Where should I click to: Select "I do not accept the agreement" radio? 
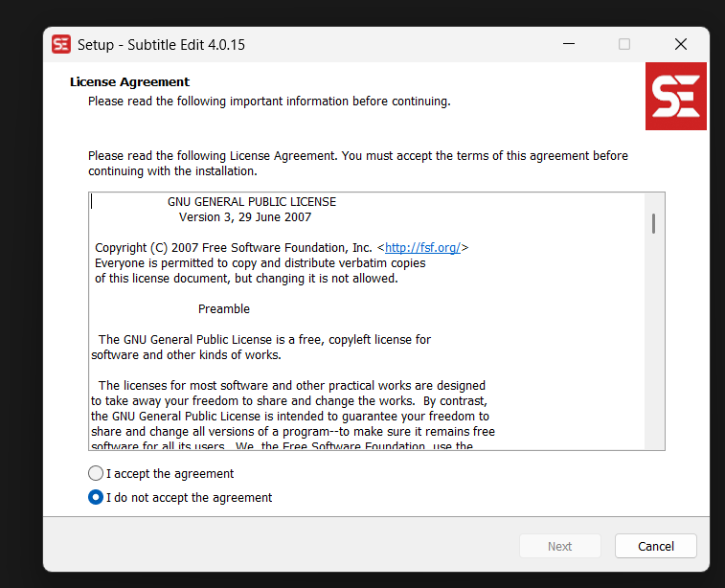[x=96, y=497]
